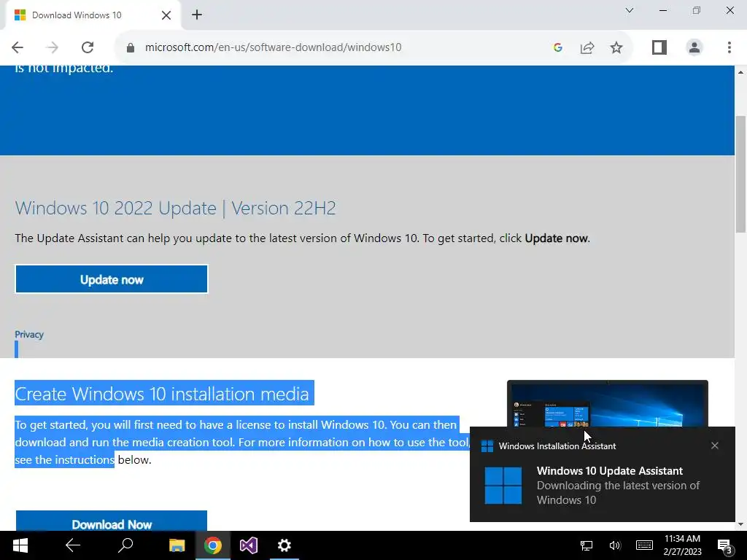Click the Windows 10 2022 Update heading
747x560 pixels.
(175, 208)
